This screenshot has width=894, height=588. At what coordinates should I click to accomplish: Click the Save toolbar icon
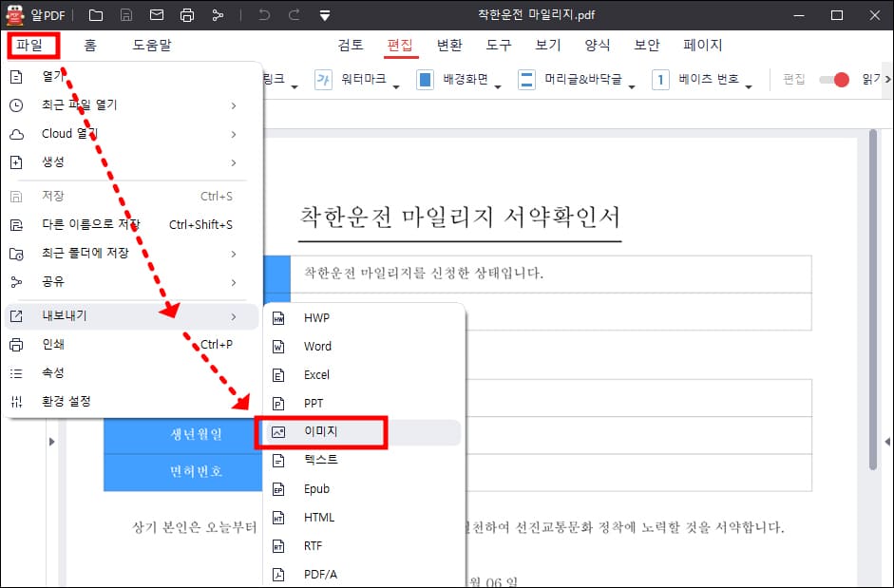pyautogui.click(x=125, y=15)
